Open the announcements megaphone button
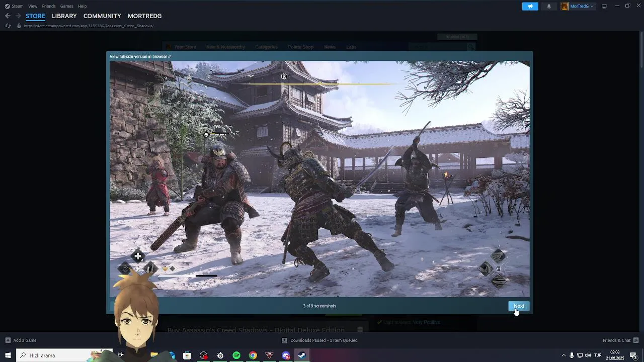The image size is (644, 362). point(530,6)
